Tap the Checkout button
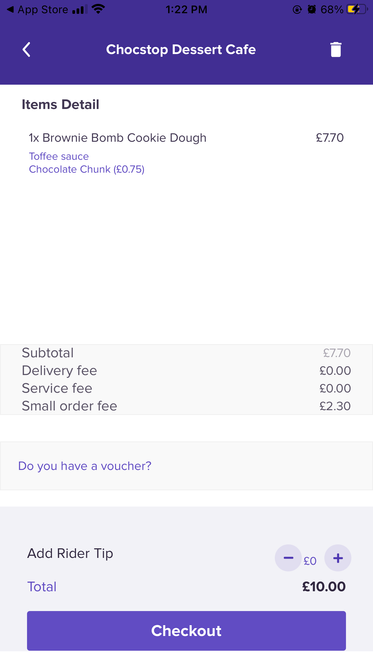This screenshot has height=663, width=373. [186, 630]
